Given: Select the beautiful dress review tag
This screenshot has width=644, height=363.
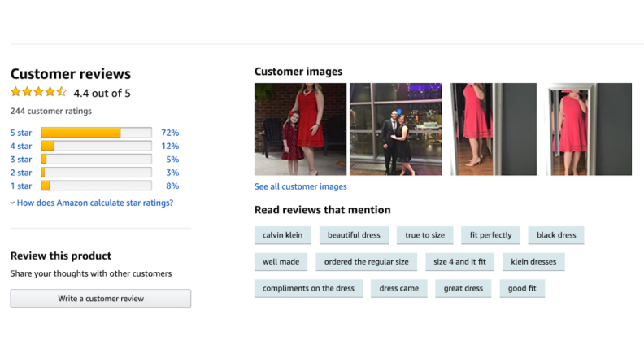Looking at the screenshot, I should [x=354, y=235].
